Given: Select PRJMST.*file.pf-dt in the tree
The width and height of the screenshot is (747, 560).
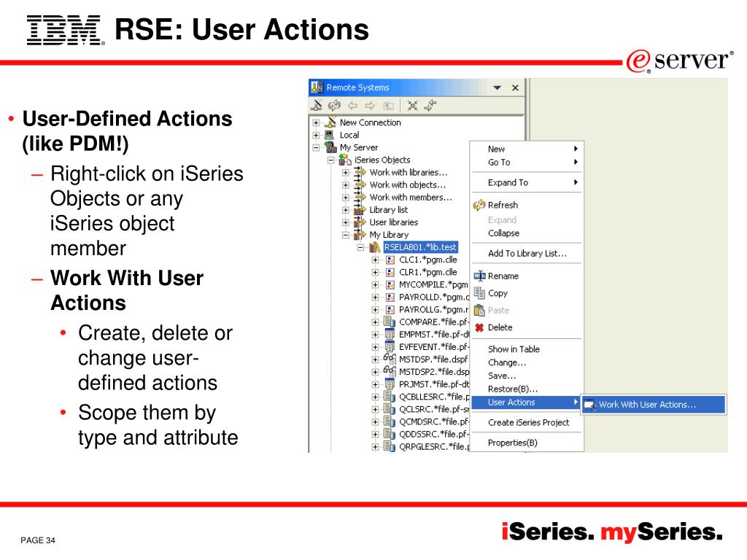Looking at the screenshot, I should point(434,384).
